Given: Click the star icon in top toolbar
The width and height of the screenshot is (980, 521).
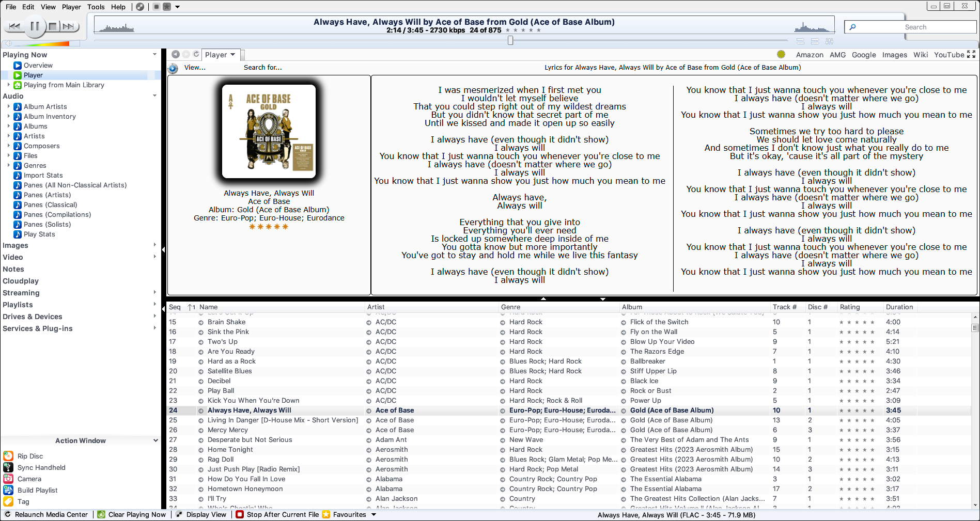Looking at the screenshot, I should (167, 7).
